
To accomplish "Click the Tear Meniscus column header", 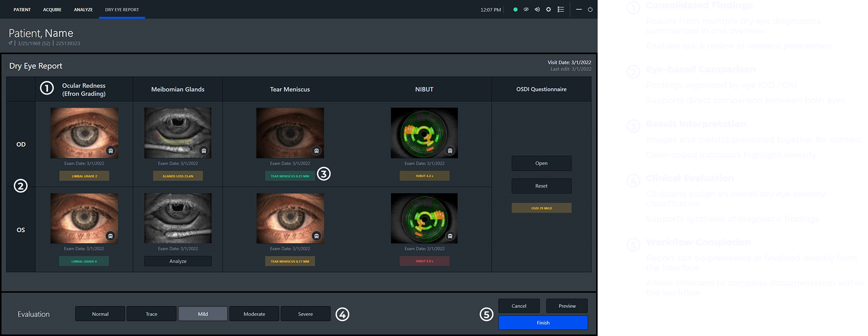I will click(290, 89).
